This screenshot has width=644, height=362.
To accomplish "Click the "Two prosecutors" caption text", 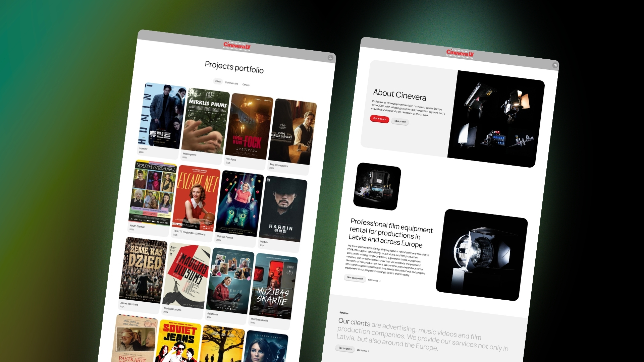I will coord(279,165).
